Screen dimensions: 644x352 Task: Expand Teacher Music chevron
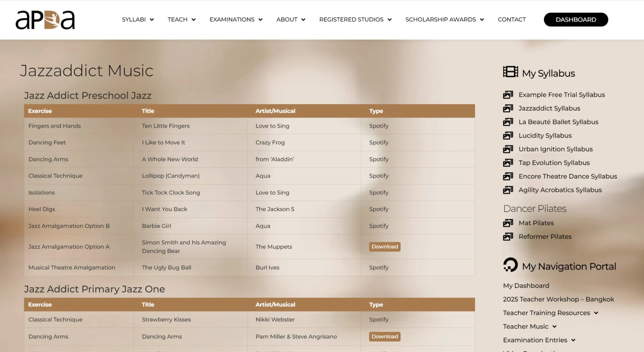pos(554,327)
